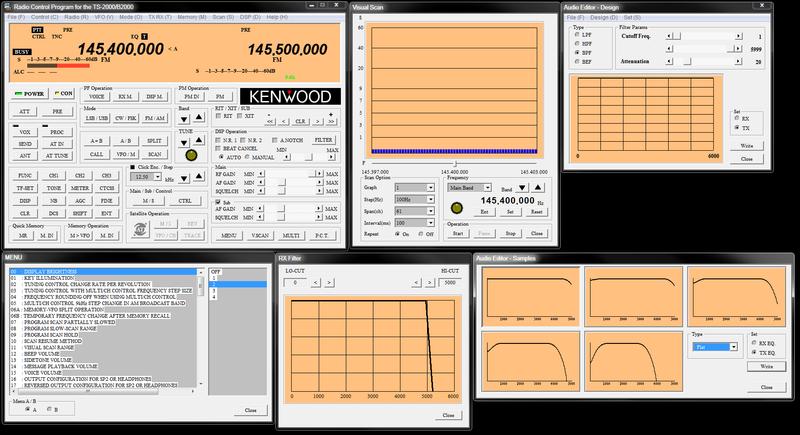The height and width of the screenshot is (435, 800).
Task: Click the LO-CUT decrease arrow in RX Filter
Action: 316,282
